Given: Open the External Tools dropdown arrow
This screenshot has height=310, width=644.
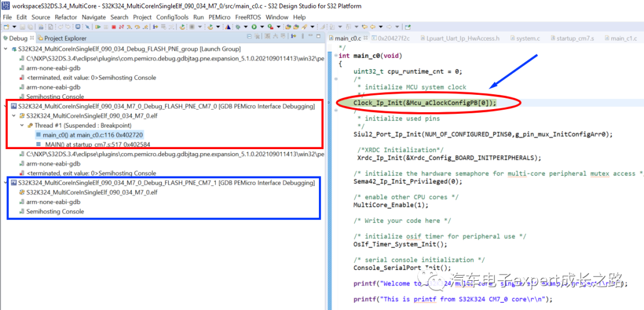Looking at the screenshot, I should click(x=278, y=27).
